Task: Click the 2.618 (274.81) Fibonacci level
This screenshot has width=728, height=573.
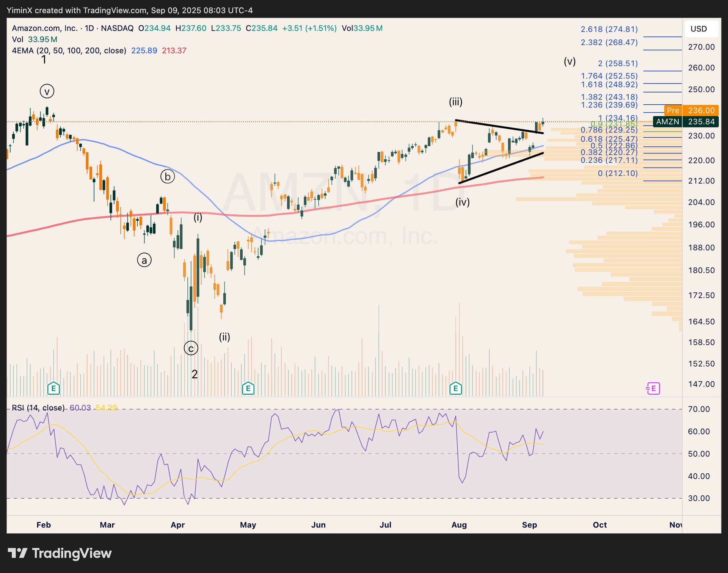Action: (x=609, y=29)
